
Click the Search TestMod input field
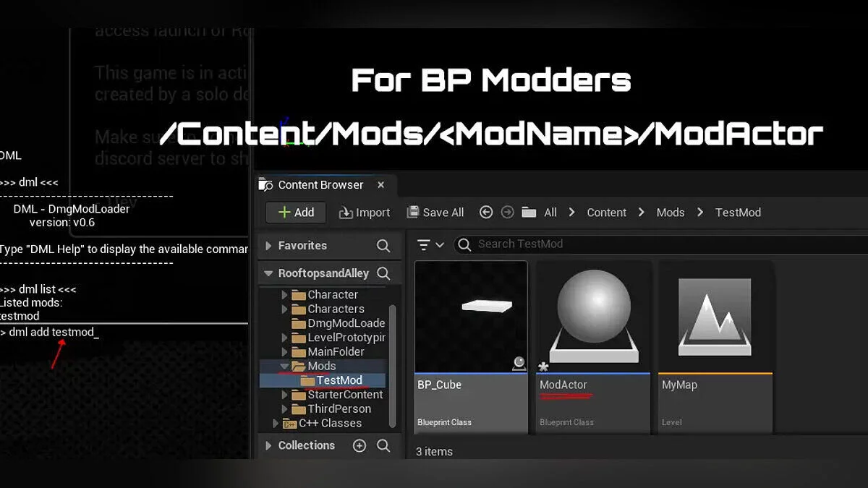[651, 244]
